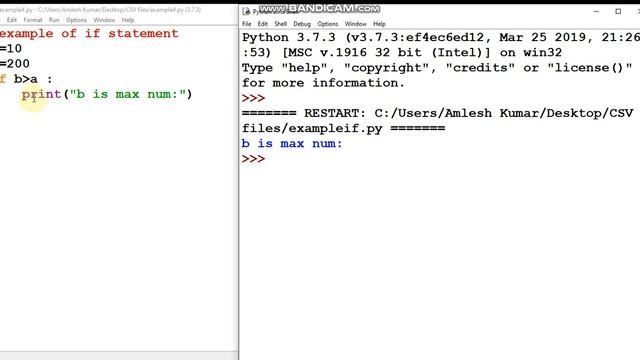Minimize the Python Shell window

point(596,11)
